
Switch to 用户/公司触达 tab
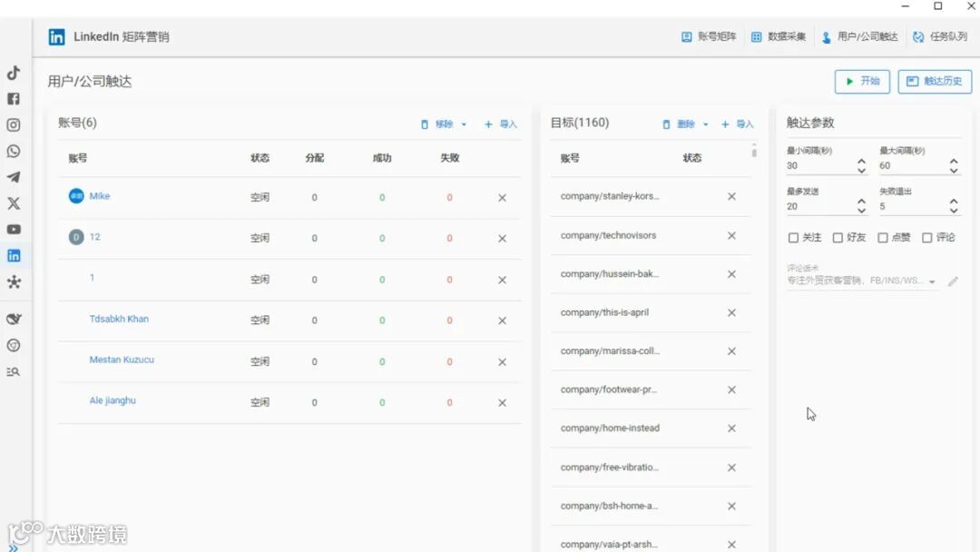pos(859,37)
